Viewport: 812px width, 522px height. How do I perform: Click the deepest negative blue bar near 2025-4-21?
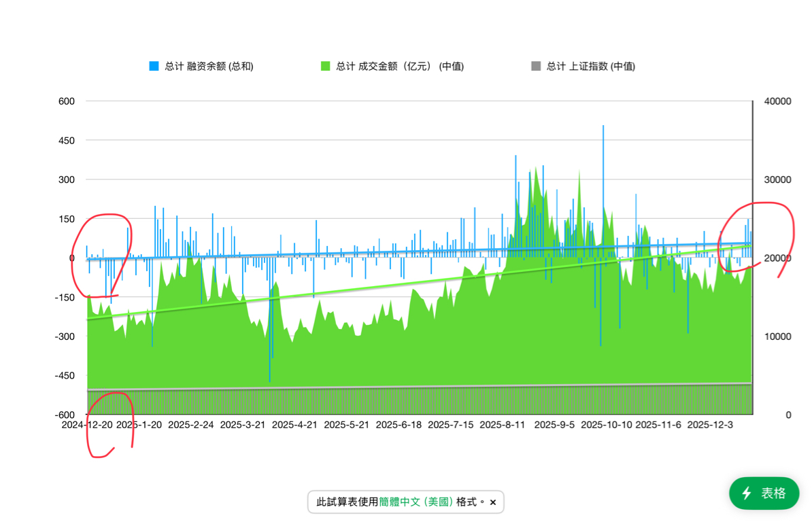click(269, 319)
